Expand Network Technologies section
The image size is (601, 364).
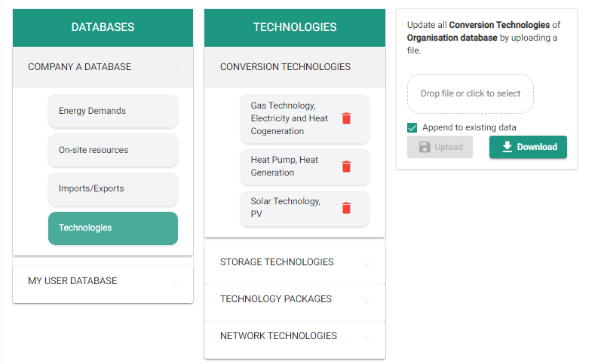pyautogui.click(x=367, y=337)
